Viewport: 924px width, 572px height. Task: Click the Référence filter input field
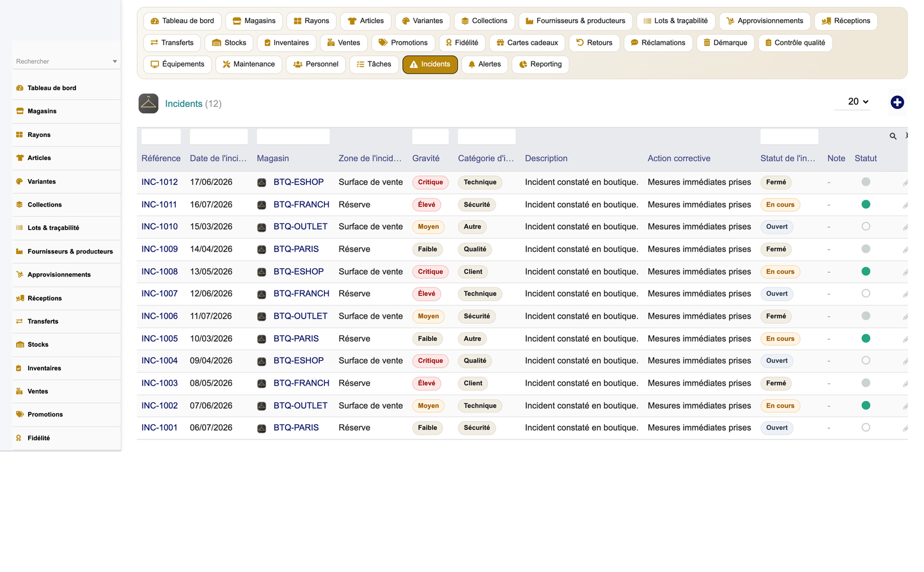pyautogui.click(x=161, y=136)
